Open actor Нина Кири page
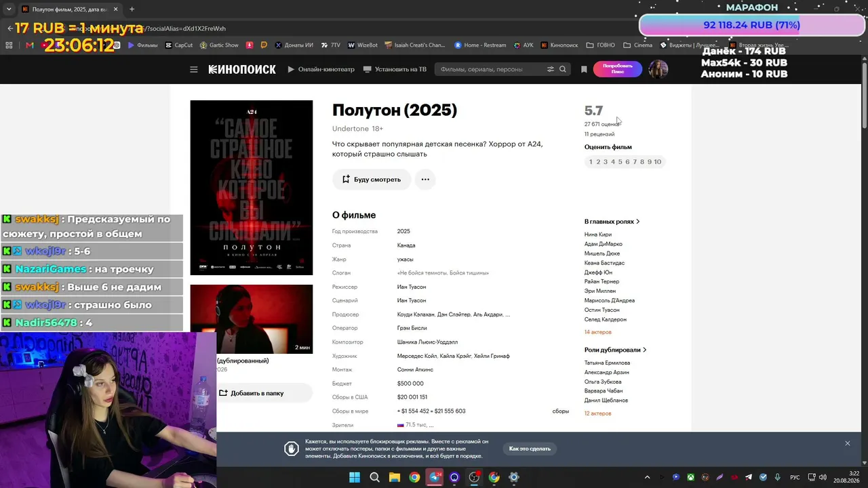The height and width of the screenshot is (488, 868). 598,235
